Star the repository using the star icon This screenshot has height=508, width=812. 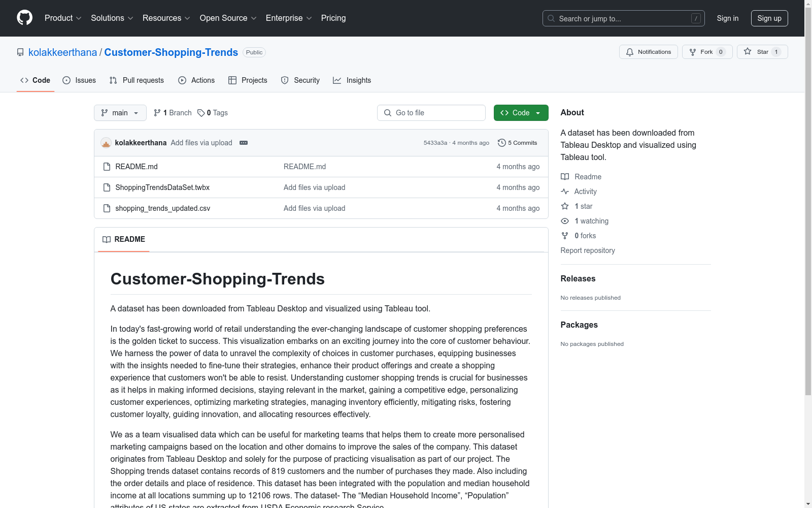pos(748,51)
